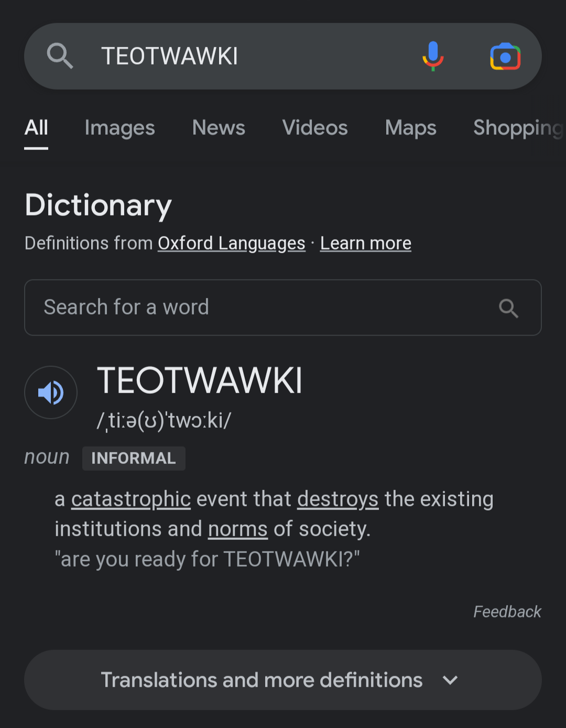Open Google Lens camera search
The height and width of the screenshot is (728, 566).
coord(505,57)
